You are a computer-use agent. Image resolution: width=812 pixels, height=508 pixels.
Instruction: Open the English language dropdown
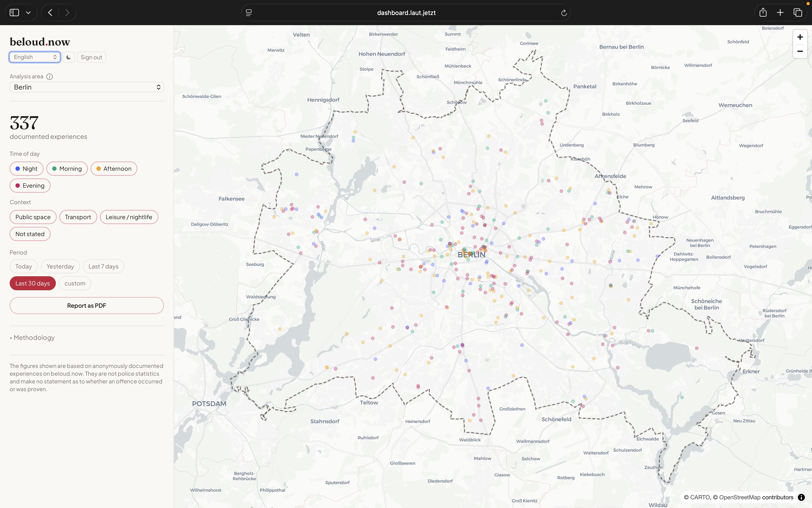35,57
